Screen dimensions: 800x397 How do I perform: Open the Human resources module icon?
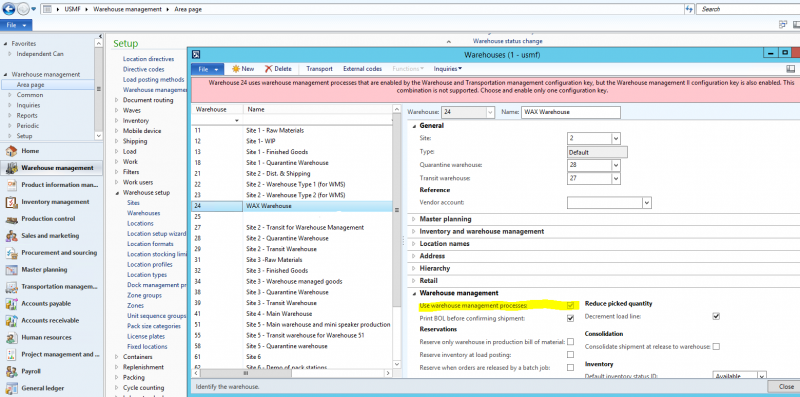tap(11, 337)
